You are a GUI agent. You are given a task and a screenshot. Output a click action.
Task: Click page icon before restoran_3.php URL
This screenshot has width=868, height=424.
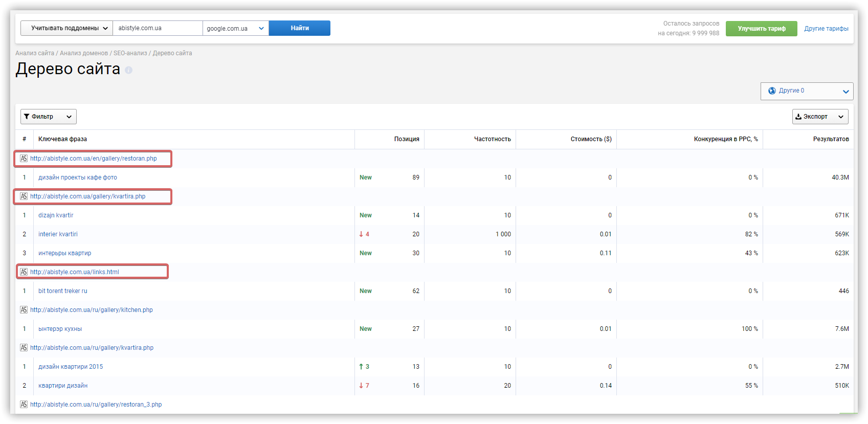[x=24, y=405]
